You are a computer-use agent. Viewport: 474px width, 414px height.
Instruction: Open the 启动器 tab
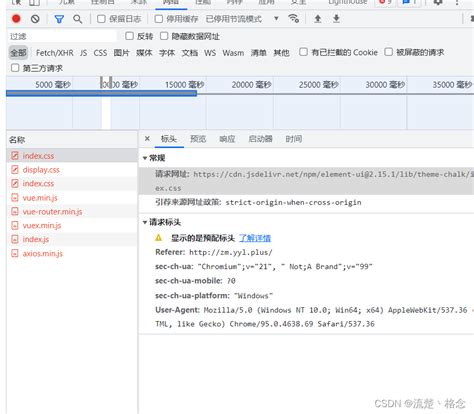261,139
